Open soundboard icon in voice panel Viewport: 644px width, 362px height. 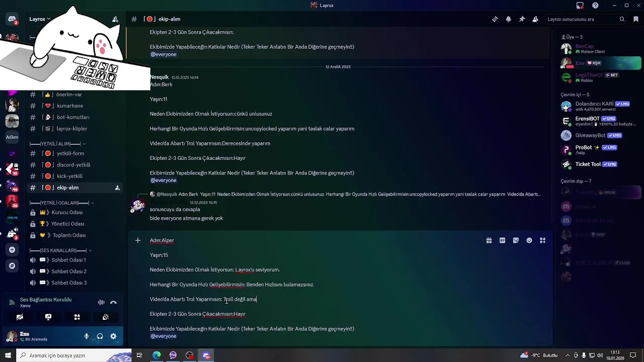coord(106,317)
